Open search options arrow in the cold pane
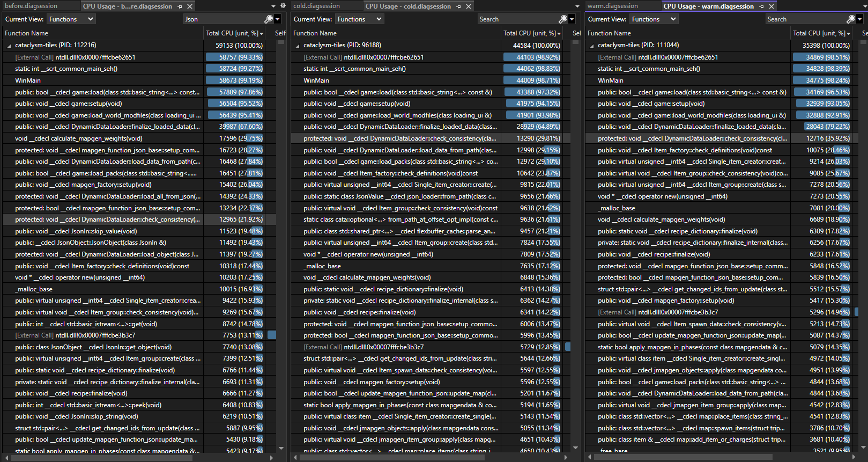The width and height of the screenshot is (868, 462). coord(572,19)
